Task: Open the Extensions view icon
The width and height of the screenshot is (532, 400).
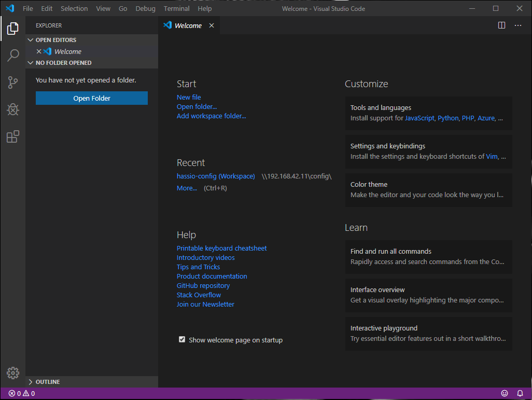Action: pyautogui.click(x=12, y=136)
